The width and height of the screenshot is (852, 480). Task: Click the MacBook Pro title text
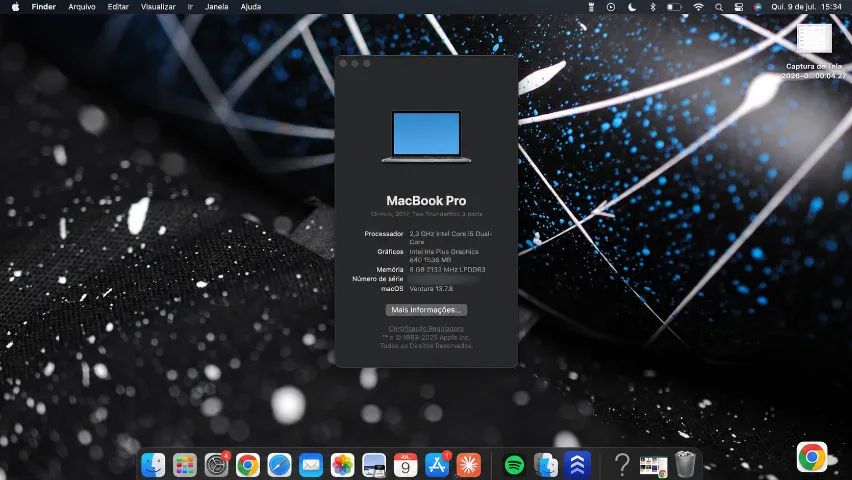426,201
